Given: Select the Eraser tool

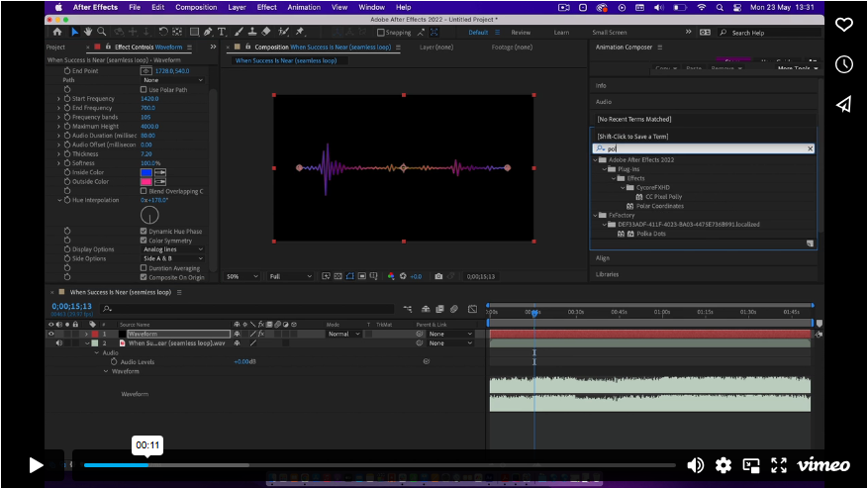Looking at the screenshot, I should (x=265, y=32).
